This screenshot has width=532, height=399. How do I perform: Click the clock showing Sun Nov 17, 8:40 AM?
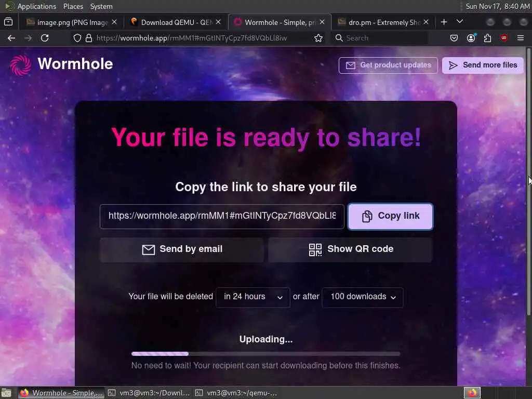(x=497, y=6)
